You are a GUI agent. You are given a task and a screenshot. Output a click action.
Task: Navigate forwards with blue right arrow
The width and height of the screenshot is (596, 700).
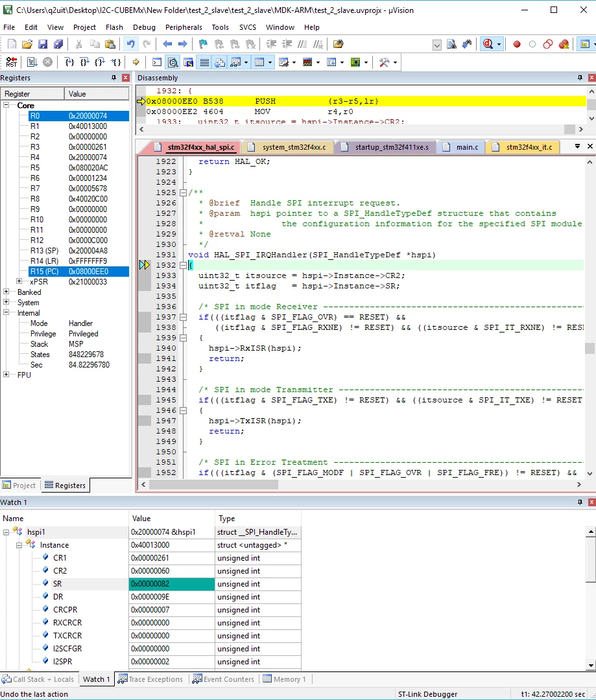pos(182,44)
